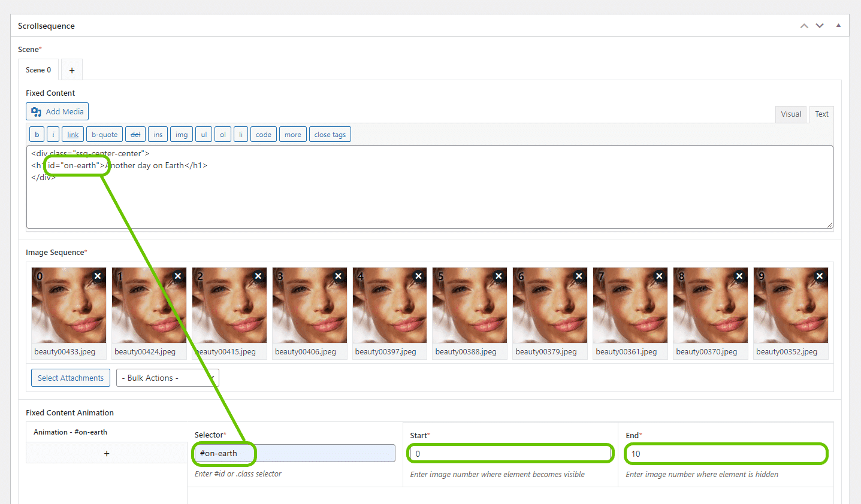The height and width of the screenshot is (504, 861).
Task: Select the Scene 0 tab
Action: (38, 70)
